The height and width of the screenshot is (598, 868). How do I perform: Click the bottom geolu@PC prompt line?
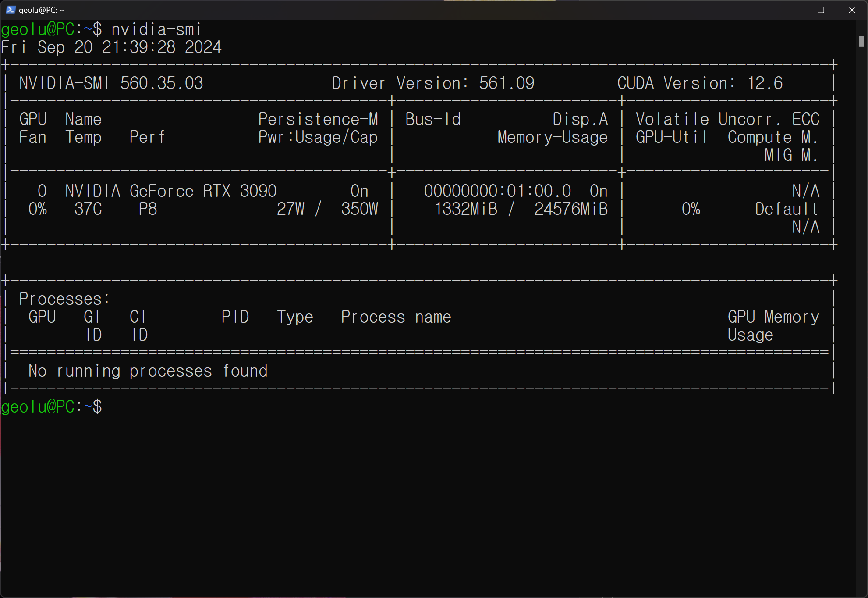[51, 407]
